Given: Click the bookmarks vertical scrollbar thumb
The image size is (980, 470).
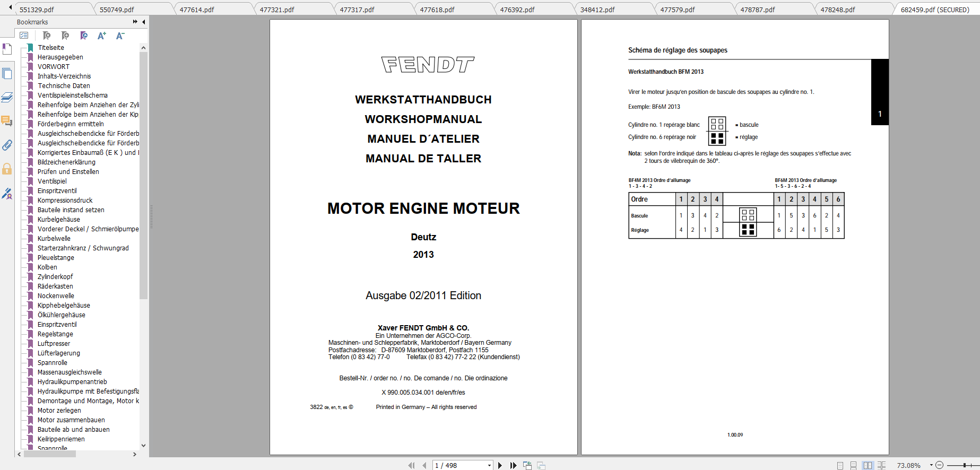Looking at the screenshot, I should [x=143, y=175].
